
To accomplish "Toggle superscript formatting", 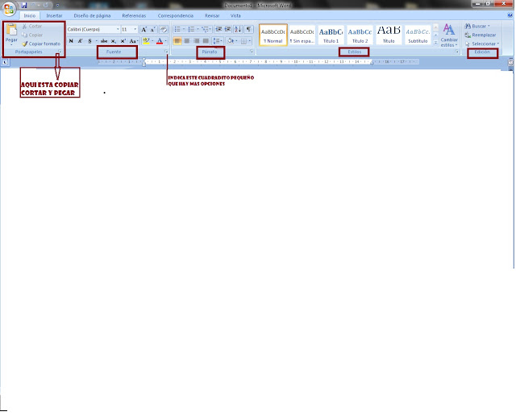I will click(123, 41).
